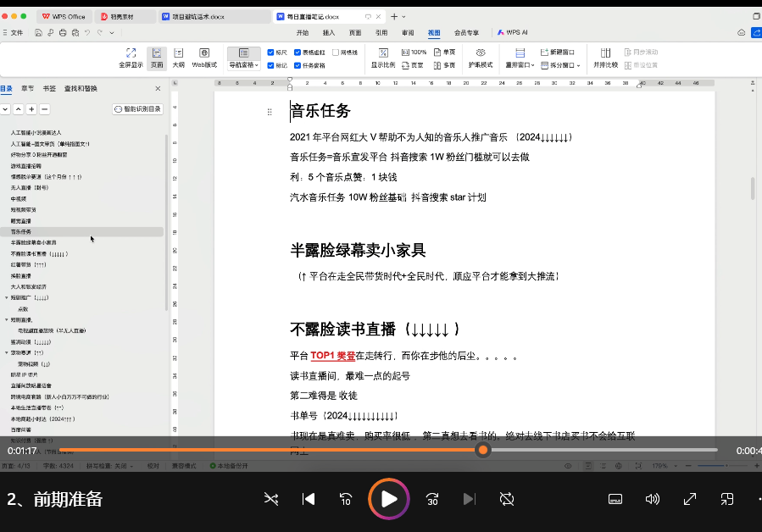Open the 插入 ribbon tab

[329, 32]
